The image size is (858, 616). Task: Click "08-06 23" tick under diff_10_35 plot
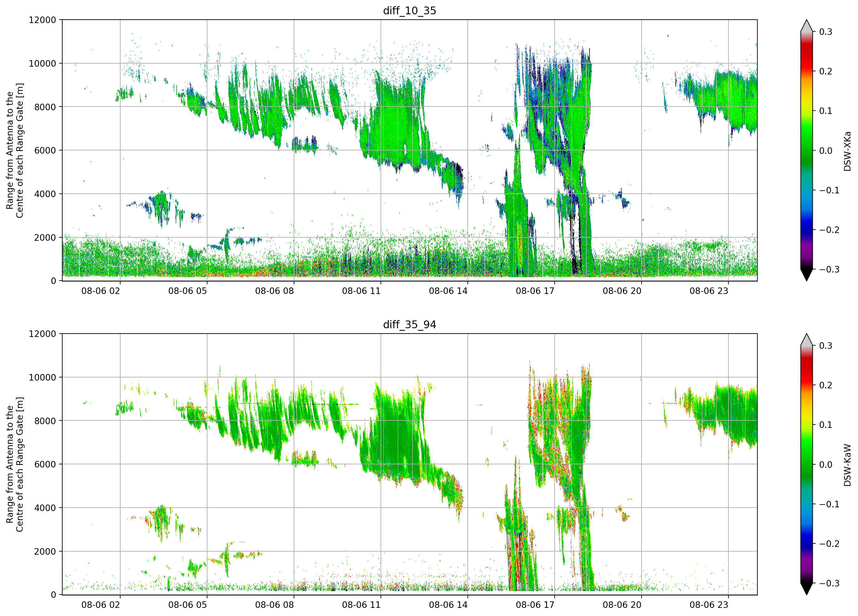point(709,291)
